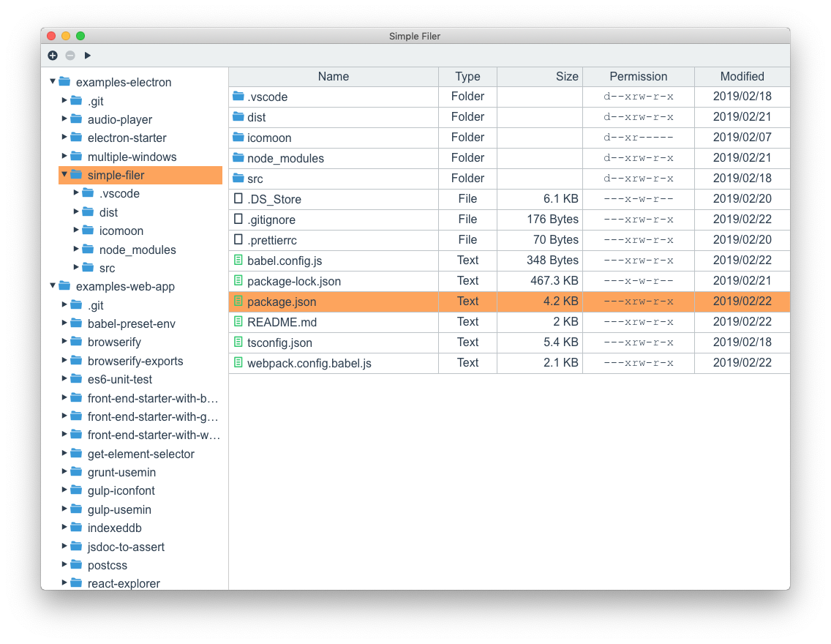The image size is (831, 644).
Task: Click the gulp-iconfont folder icon
Action: [76, 490]
